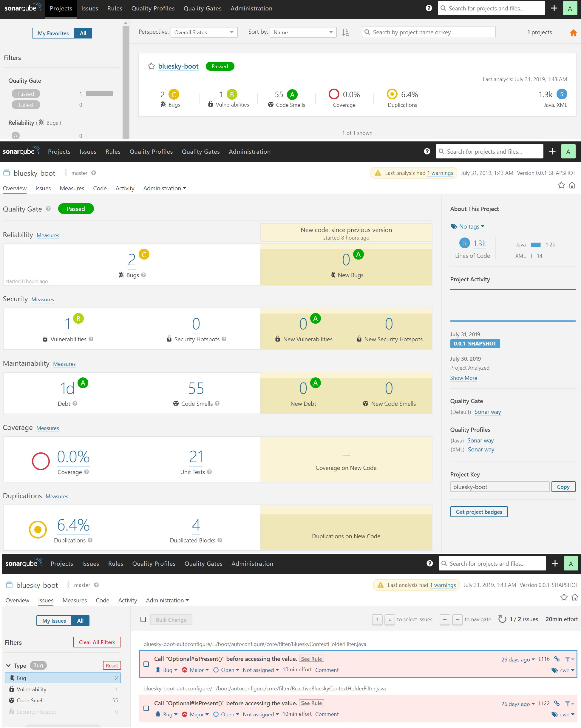581x728 pixels.
Task: Click the orange home icon near projects count
Action: pos(573,33)
